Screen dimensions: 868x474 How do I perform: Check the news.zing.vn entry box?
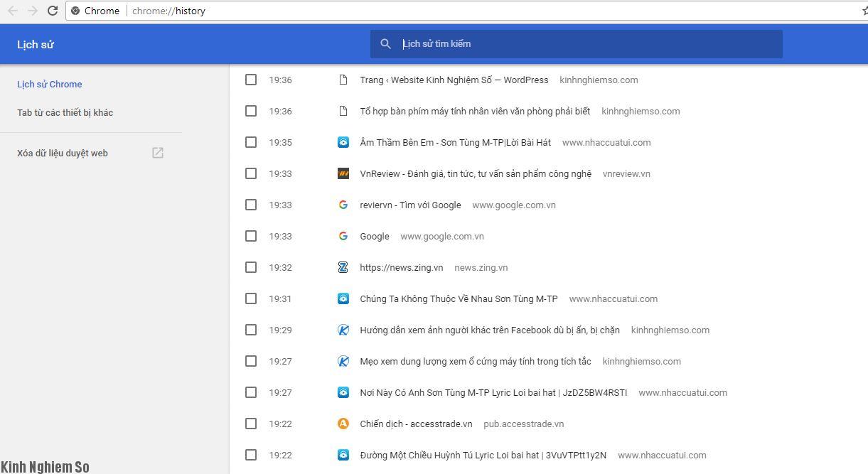251,267
